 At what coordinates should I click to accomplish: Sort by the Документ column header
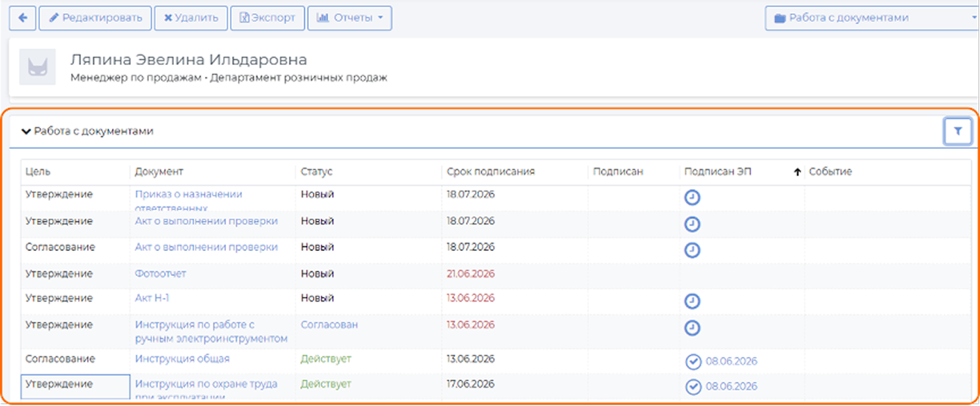(159, 172)
